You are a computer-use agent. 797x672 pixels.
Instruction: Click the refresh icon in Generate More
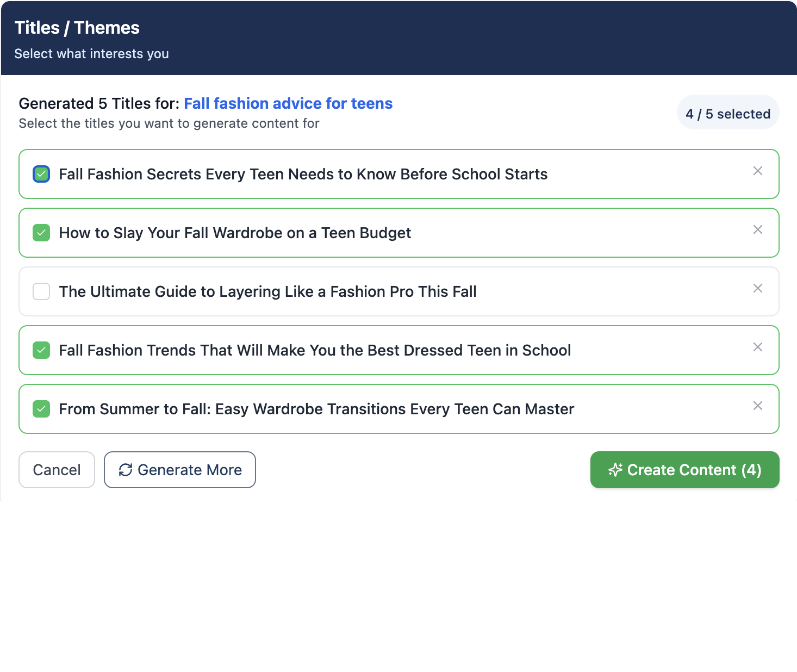pos(126,470)
